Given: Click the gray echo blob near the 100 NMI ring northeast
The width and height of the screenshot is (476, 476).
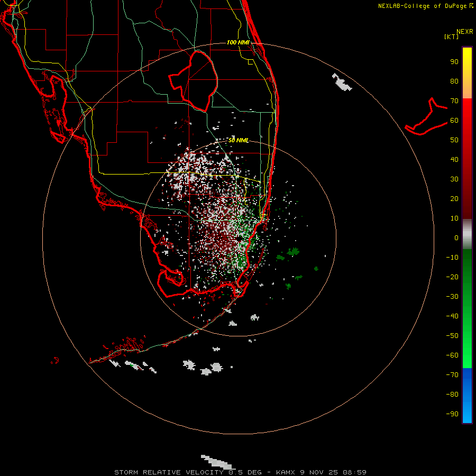Looking at the screenshot, I should 342,82.
